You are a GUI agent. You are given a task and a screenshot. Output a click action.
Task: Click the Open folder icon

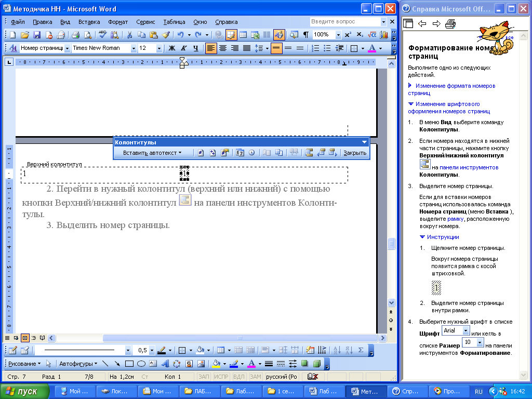point(24,35)
